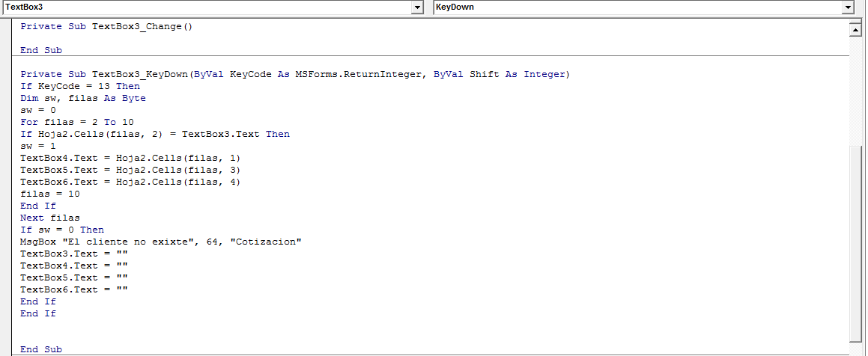Click the scrollbar up arrow
Image resolution: width=868 pixels, height=356 pixels.
pyautogui.click(x=855, y=30)
